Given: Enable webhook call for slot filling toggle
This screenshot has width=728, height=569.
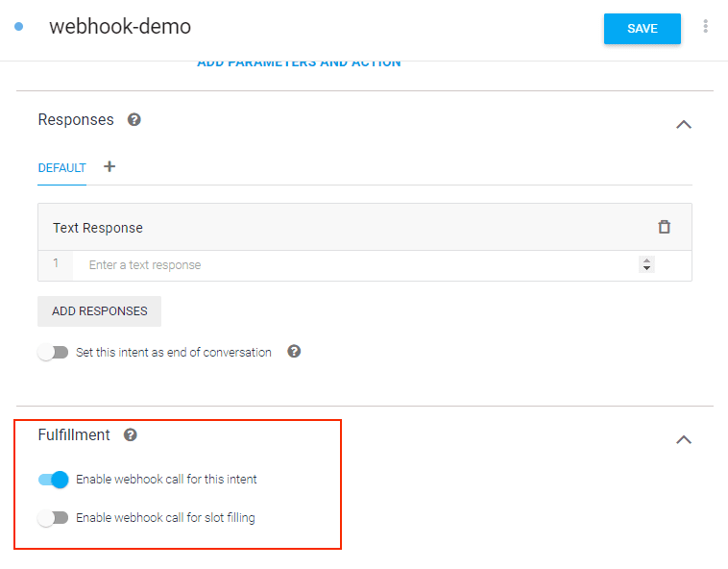Looking at the screenshot, I should 53,518.
